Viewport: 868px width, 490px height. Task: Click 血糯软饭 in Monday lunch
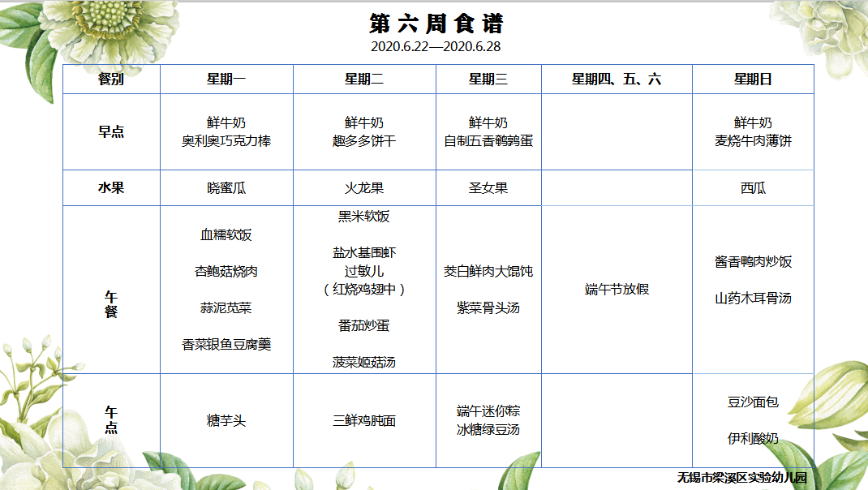[226, 234]
